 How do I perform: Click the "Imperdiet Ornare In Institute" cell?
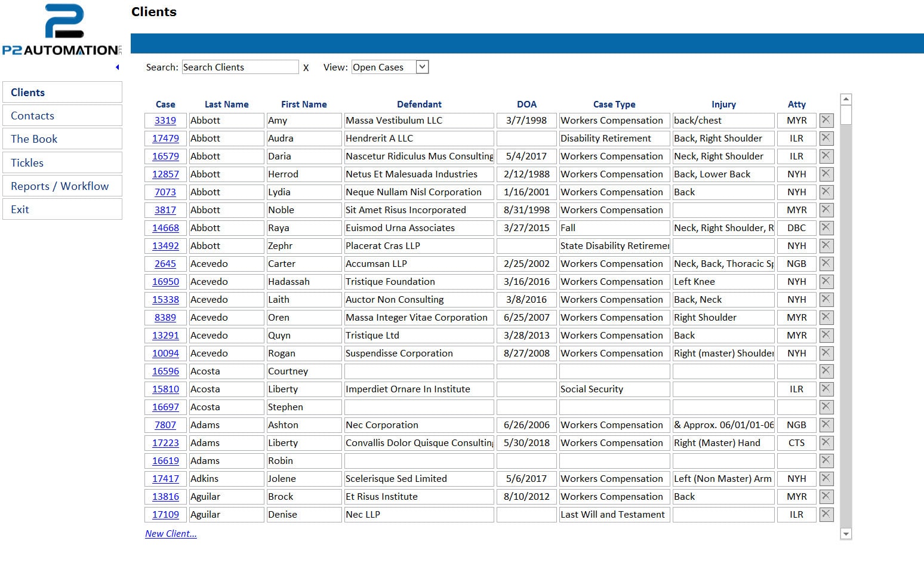[419, 389]
